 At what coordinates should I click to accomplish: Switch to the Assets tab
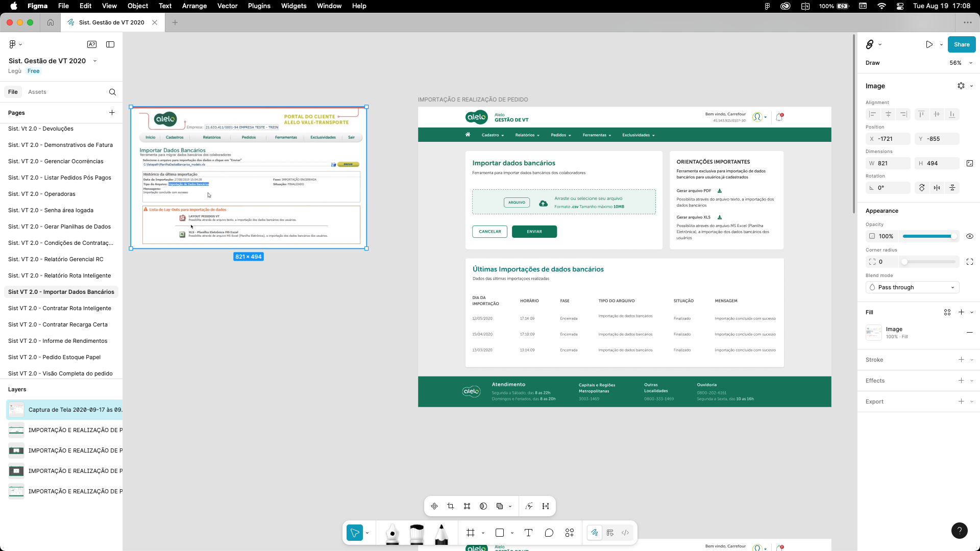point(37,92)
